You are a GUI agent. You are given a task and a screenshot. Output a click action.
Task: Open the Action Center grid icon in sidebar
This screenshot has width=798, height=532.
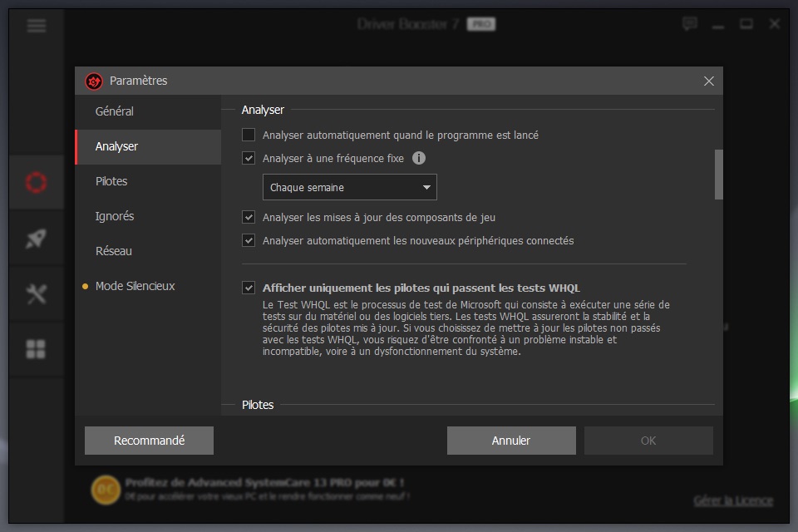pyautogui.click(x=36, y=349)
